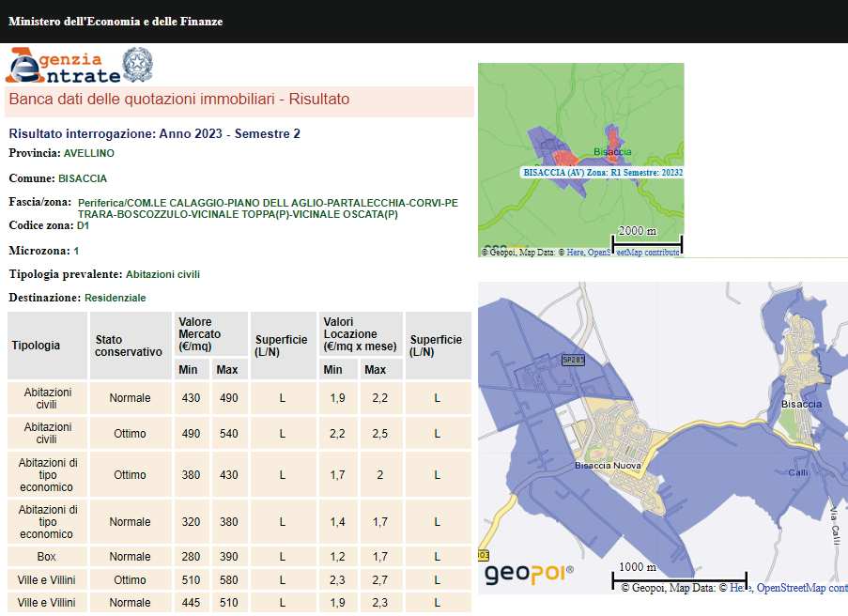The width and height of the screenshot is (848, 616).
Task: Click the Banca dati delle quotazioni immobiliari banner
Action: click(x=178, y=100)
